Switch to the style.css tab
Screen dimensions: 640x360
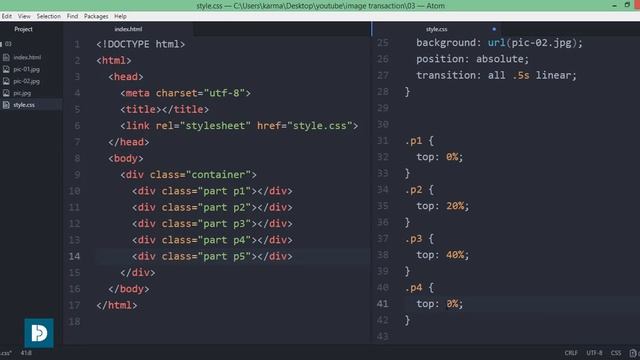point(436,29)
